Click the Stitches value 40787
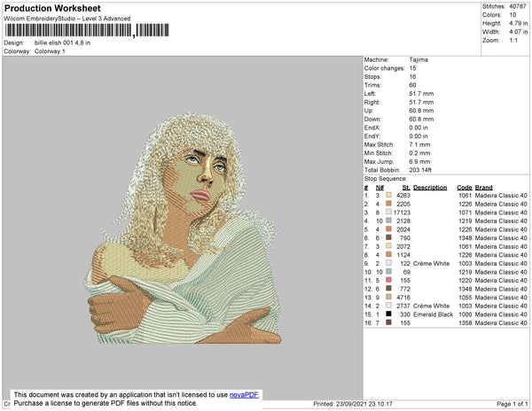Image resolution: width=532 pixels, height=411 pixels. (x=518, y=6)
